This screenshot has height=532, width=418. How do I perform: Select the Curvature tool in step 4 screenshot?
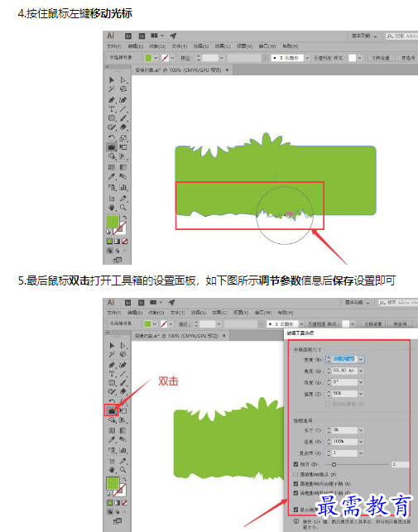coord(123,100)
